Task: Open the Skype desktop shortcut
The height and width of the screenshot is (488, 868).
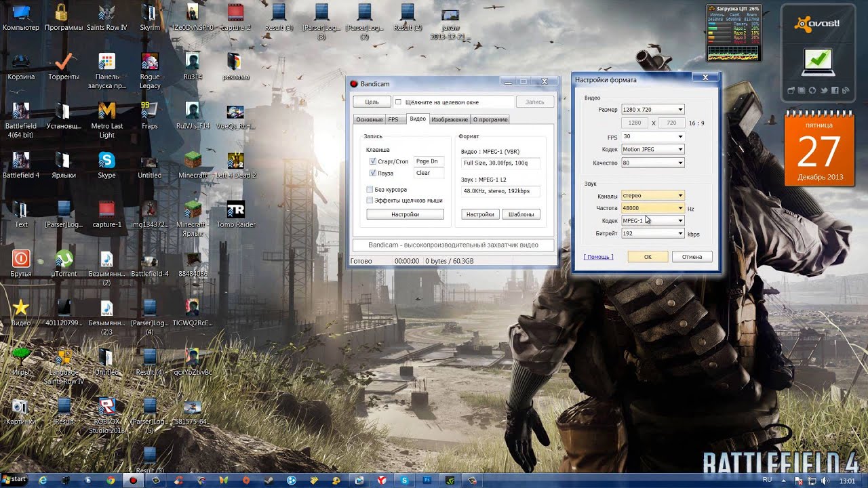Action: coord(106,165)
